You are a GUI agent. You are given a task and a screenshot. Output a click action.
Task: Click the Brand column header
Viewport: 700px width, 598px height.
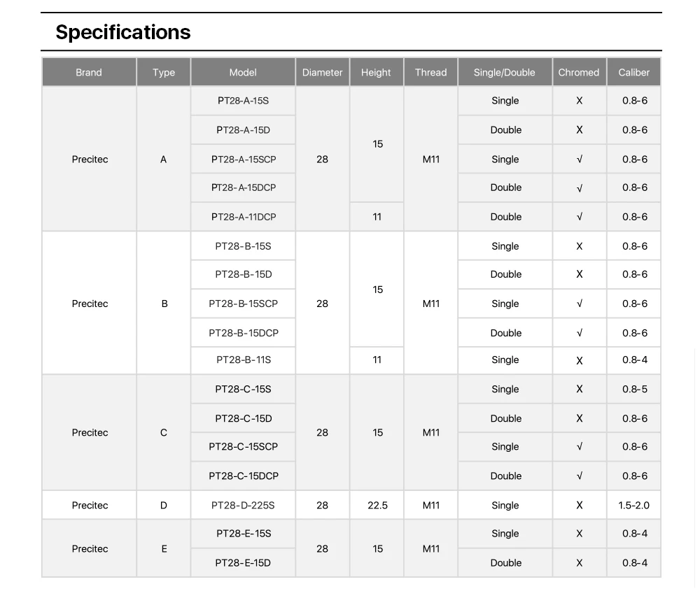[x=89, y=72]
